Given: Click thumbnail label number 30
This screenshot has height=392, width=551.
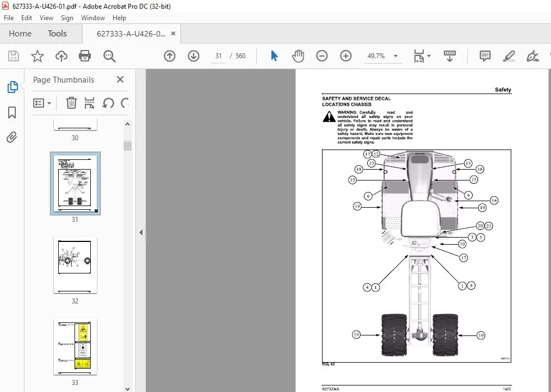Looking at the screenshot, I should click(x=75, y=138).
